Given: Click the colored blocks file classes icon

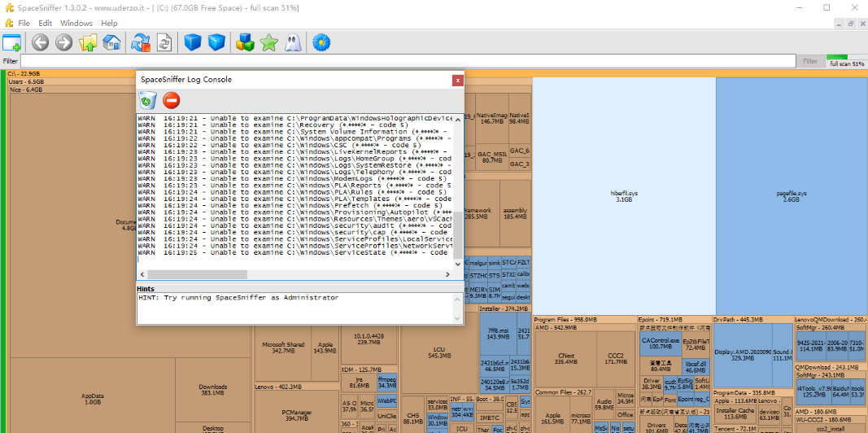Looking at the screenshot, I should 245,42.
